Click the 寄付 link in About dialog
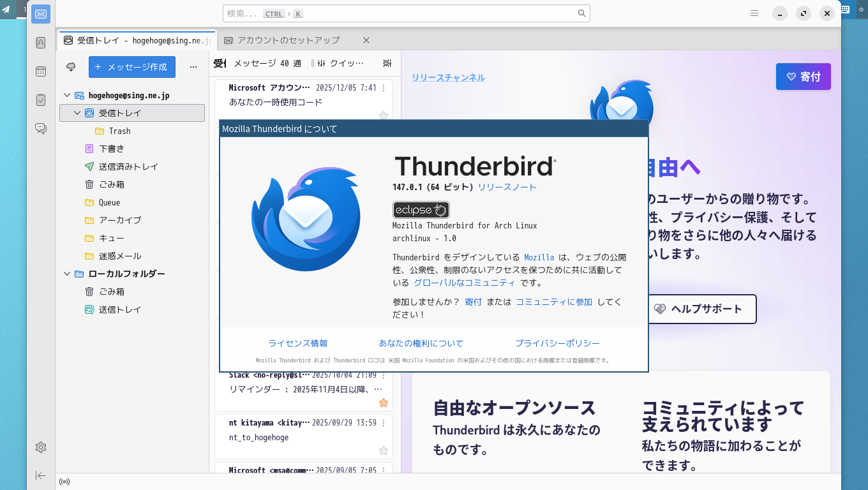The width and height of the screenshot is (868, 490). [x=474, y=302]
